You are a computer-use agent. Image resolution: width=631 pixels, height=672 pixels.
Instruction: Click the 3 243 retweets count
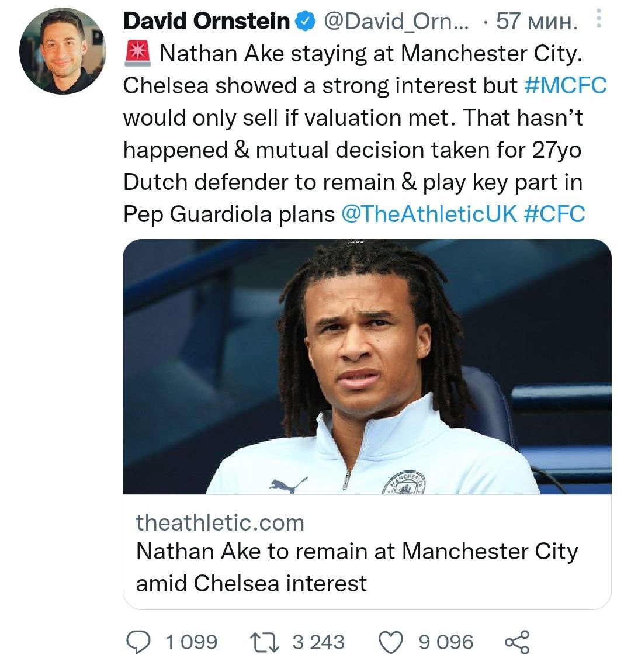318,642
